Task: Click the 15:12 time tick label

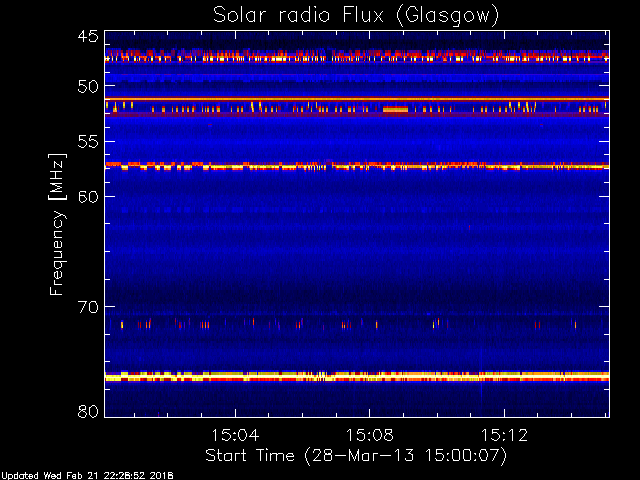Action: tap(504, 435)
